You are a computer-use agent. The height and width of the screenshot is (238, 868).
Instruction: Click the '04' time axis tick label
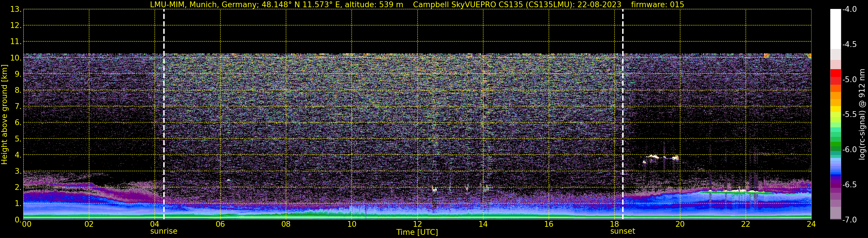coord(155,224)
